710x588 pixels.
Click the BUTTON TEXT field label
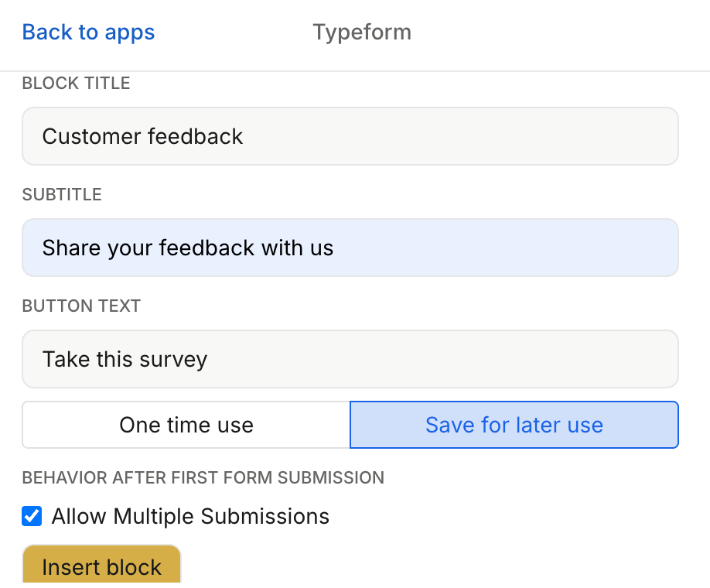(81, 306)
